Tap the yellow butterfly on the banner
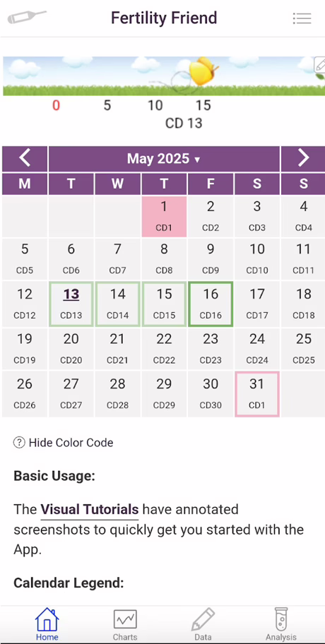The height and width of the screenshot is (644, 325). pyautogui.click(x=203, y=71)
